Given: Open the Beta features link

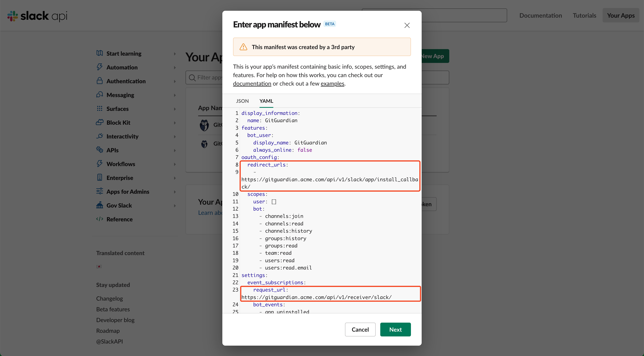Looking at the screenshot, I should (x=113, y=309).
